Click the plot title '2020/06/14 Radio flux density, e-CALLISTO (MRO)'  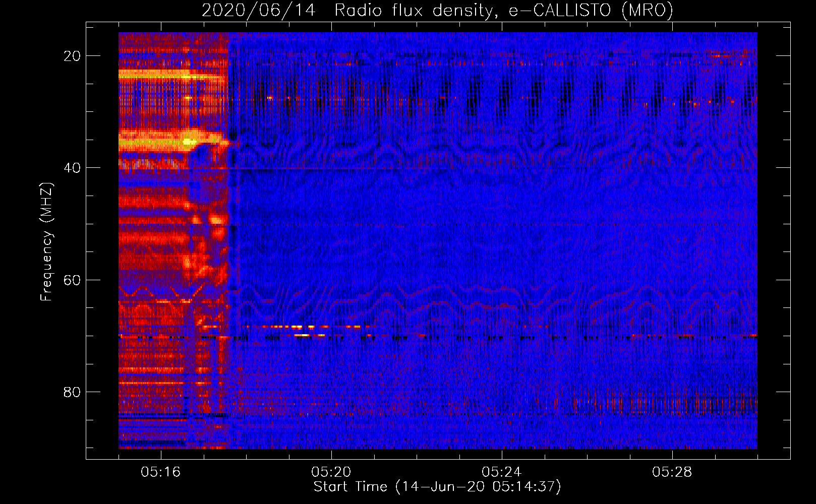(437, 10)
